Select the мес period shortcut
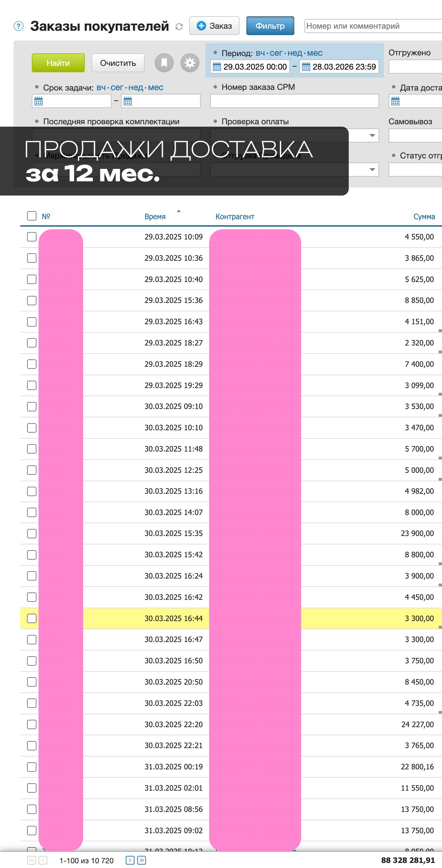The width and height of the screenshot is (442, 868). click(315, 53)
